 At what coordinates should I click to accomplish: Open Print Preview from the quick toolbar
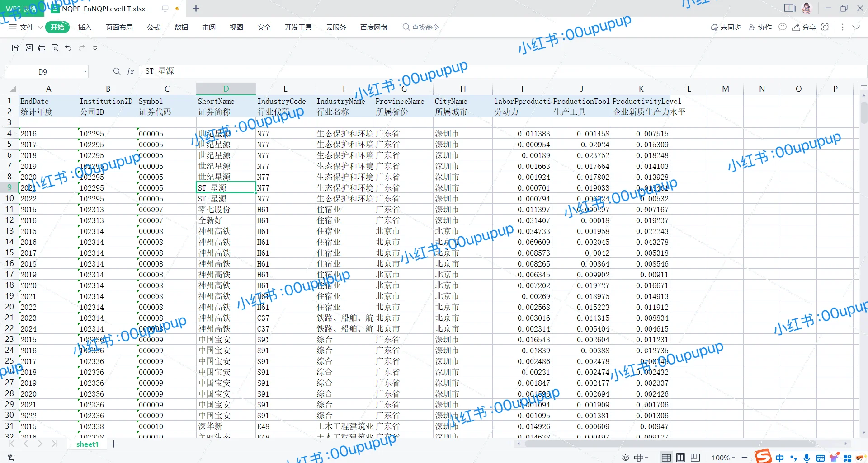pos(55,48)
